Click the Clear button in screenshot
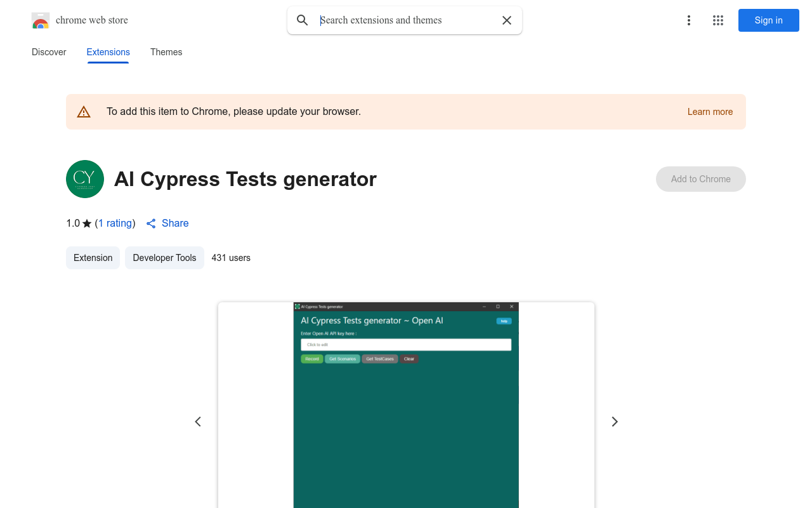This screenshot has height=508, width=812. click(409, 359)
